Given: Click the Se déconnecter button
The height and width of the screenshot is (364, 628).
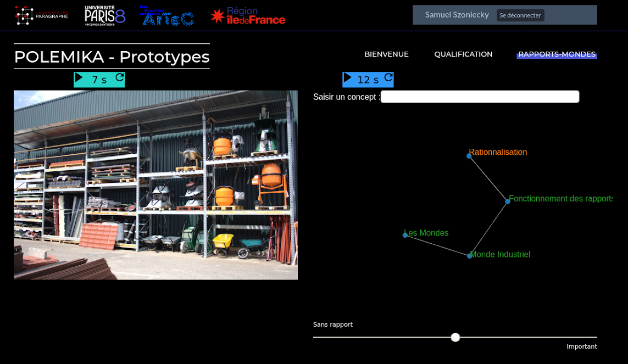Looking at the screenshot, I should click(x=520, y=15).
